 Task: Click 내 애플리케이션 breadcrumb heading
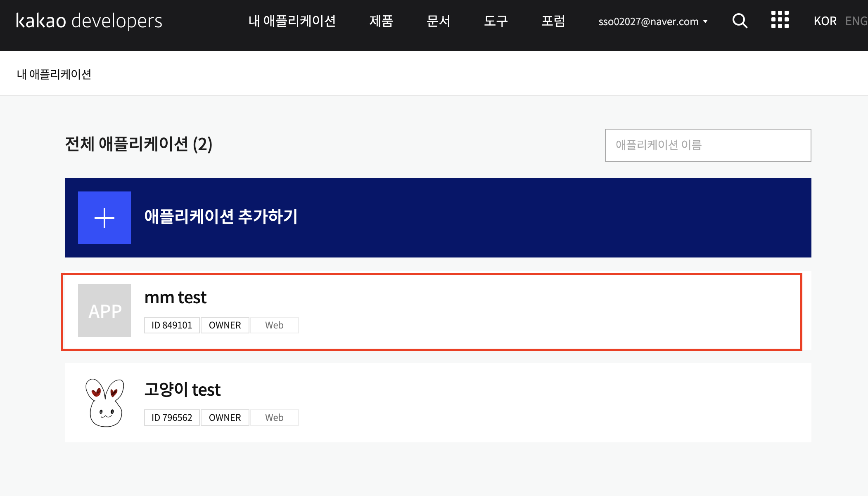tap(54, 74)
